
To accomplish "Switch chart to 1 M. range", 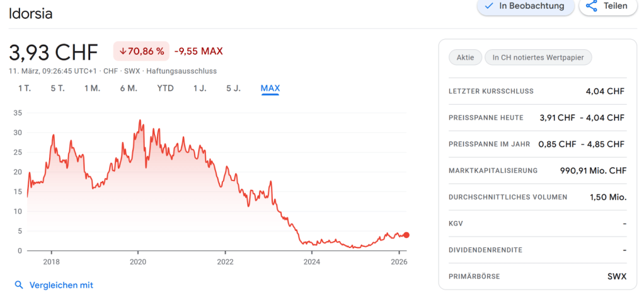I will click(x=92, y=88).
